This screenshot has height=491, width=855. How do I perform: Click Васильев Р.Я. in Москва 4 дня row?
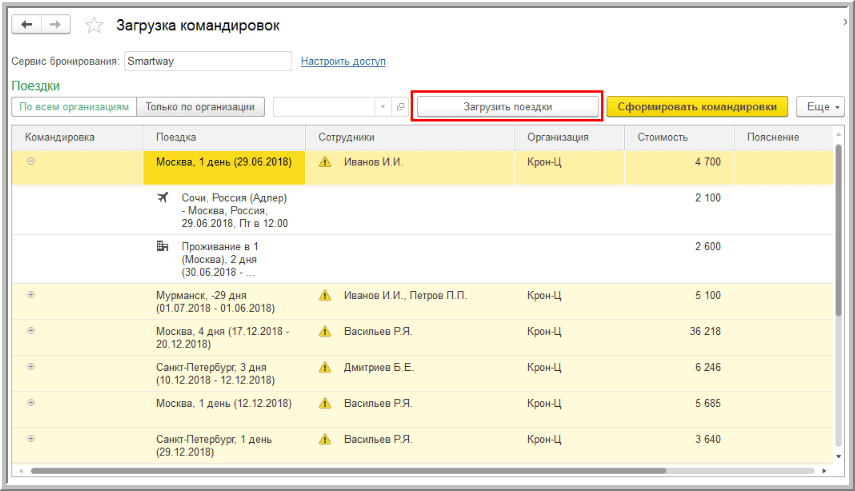(x=378, y=332)
